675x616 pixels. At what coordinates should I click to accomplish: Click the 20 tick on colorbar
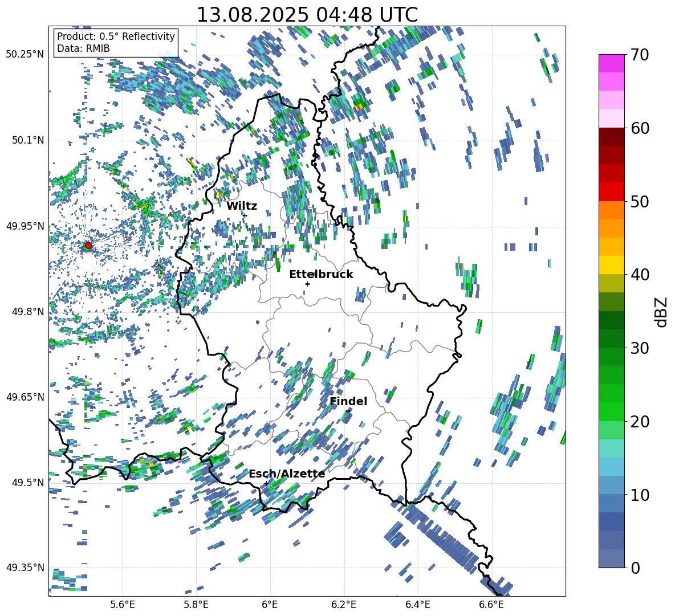click(640, 421)
